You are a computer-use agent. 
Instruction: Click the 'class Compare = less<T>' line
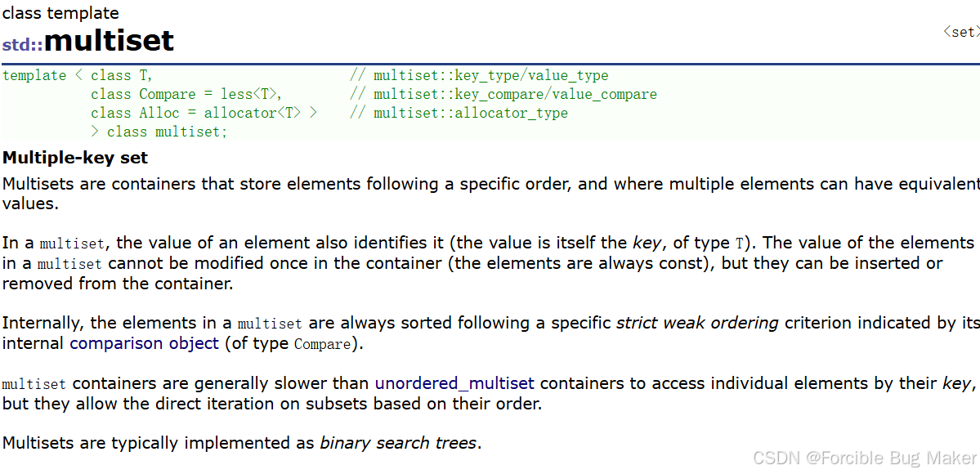pyautogui.click(x=186, y=95)
